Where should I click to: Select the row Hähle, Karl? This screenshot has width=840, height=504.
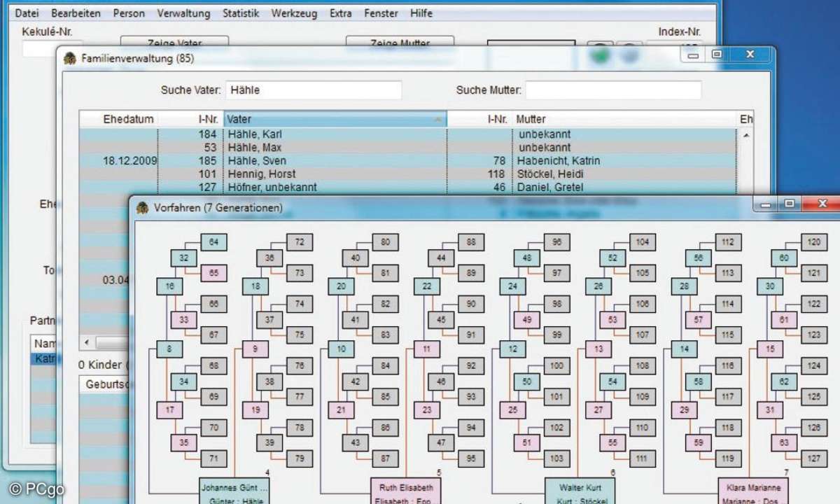coord(407,134)
